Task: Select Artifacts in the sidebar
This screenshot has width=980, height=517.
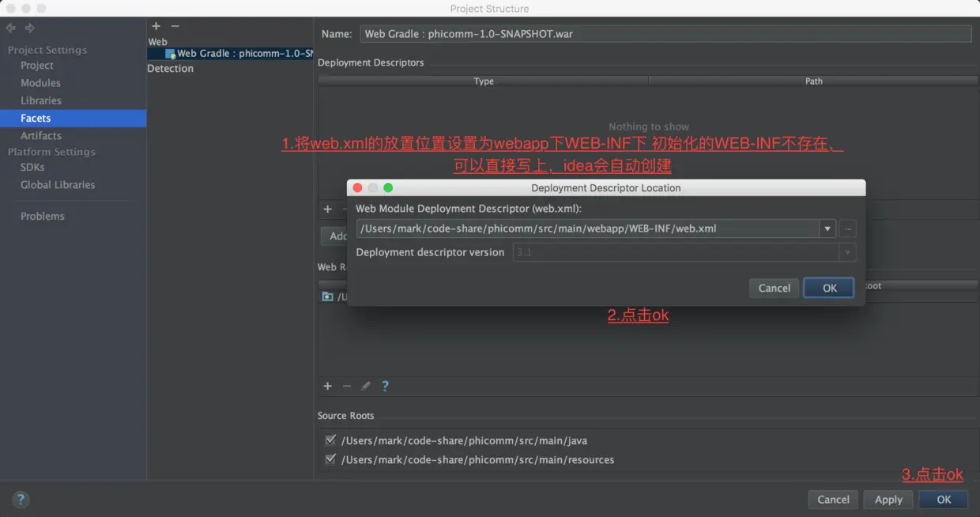Action: [41, 135]
